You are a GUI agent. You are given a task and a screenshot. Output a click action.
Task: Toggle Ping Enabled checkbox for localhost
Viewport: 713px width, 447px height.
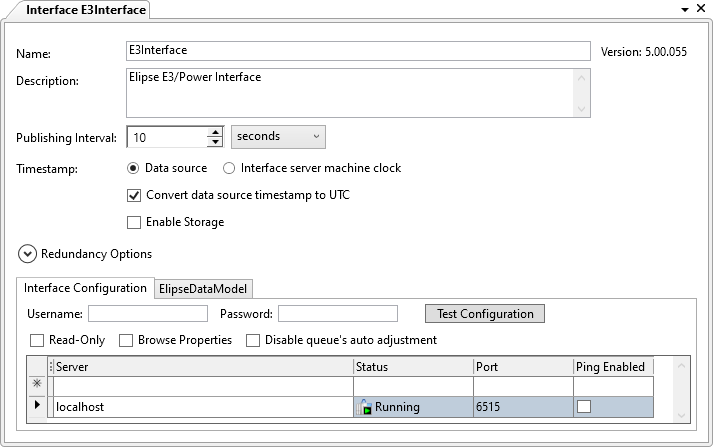(584, 407)
